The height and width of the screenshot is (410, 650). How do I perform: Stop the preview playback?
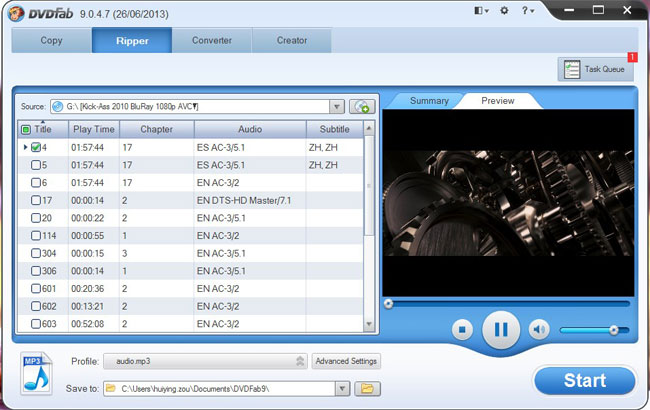click(x=462, y=330)
